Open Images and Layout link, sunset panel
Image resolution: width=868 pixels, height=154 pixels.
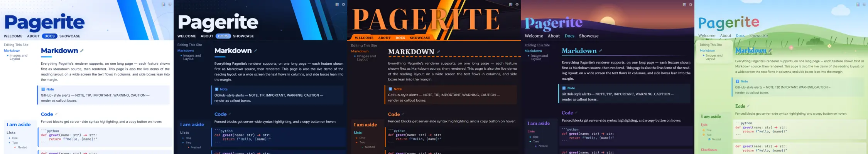pyautogui.click(x=539, y=57)
